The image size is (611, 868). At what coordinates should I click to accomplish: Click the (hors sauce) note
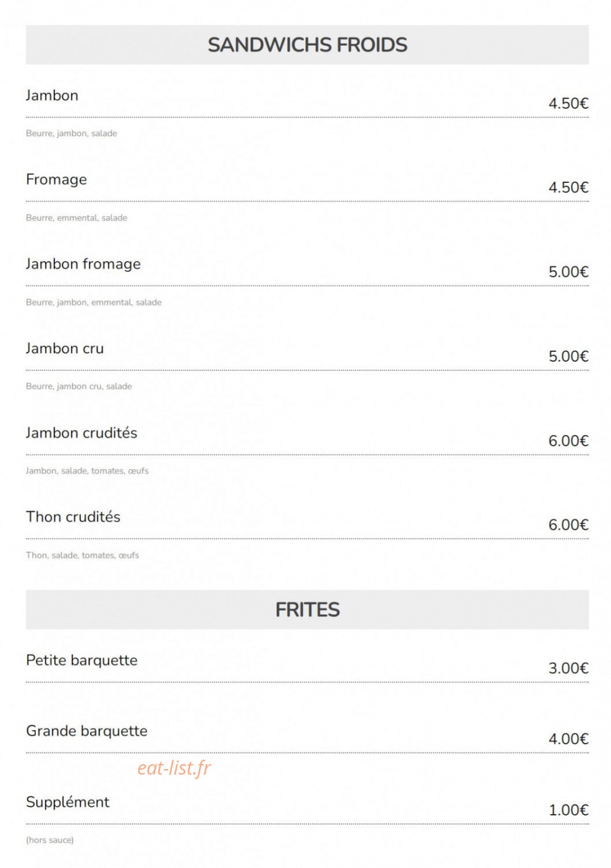click(49, 840)
